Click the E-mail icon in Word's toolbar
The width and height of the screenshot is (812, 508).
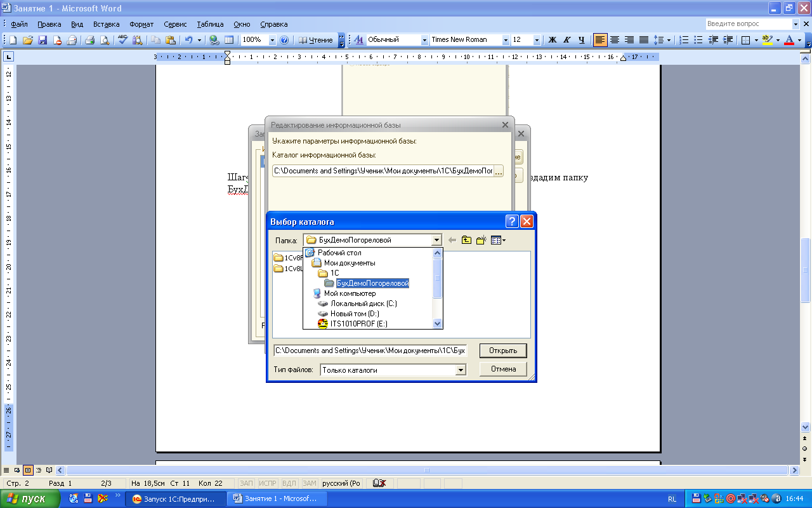coord(72,40)
